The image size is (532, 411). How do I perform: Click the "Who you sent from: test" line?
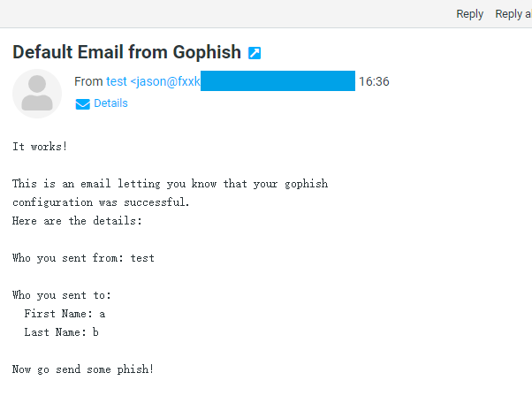[x=83, y=258]
